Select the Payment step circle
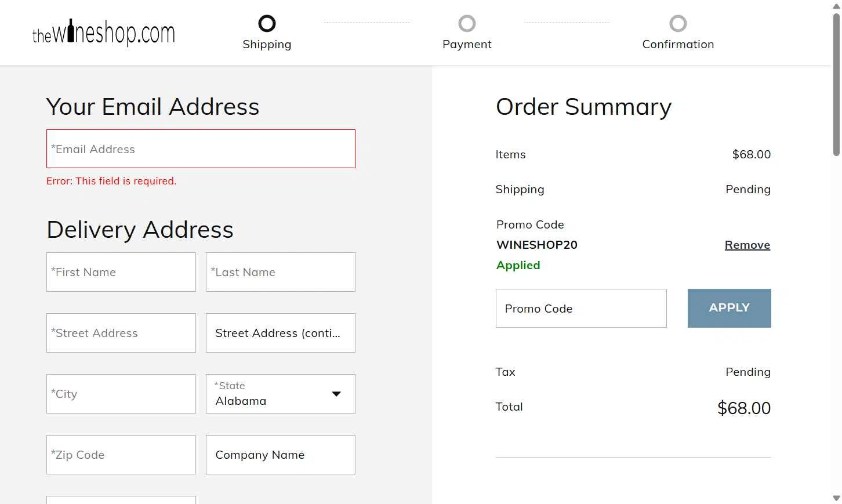The height and width of the screenshot is (504, 842). [467, 24]
